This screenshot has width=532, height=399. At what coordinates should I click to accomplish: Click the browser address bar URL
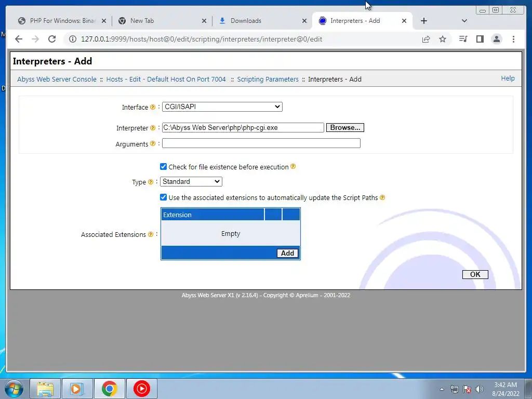[x=202, y=39]
